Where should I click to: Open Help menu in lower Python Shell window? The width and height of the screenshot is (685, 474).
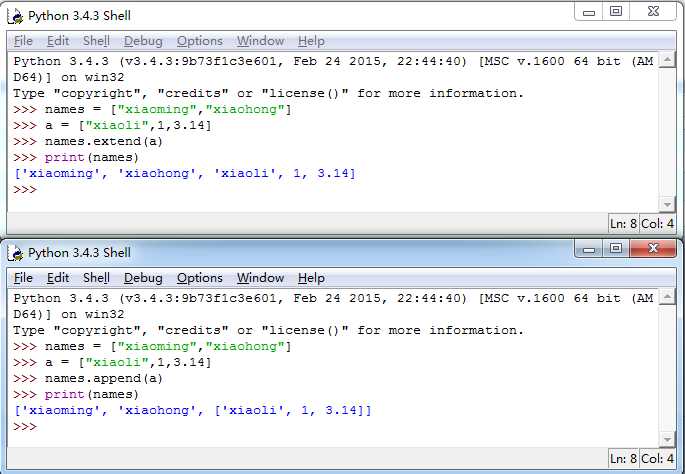(x=311, y=278)
